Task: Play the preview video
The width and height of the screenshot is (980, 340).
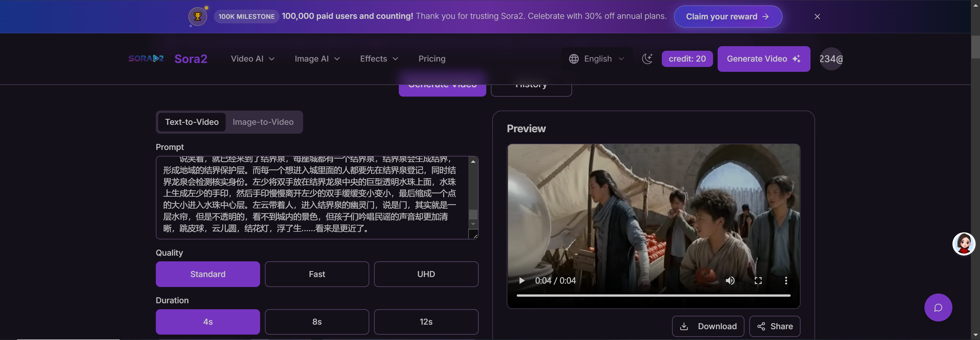Action: [x=522, y=281]
